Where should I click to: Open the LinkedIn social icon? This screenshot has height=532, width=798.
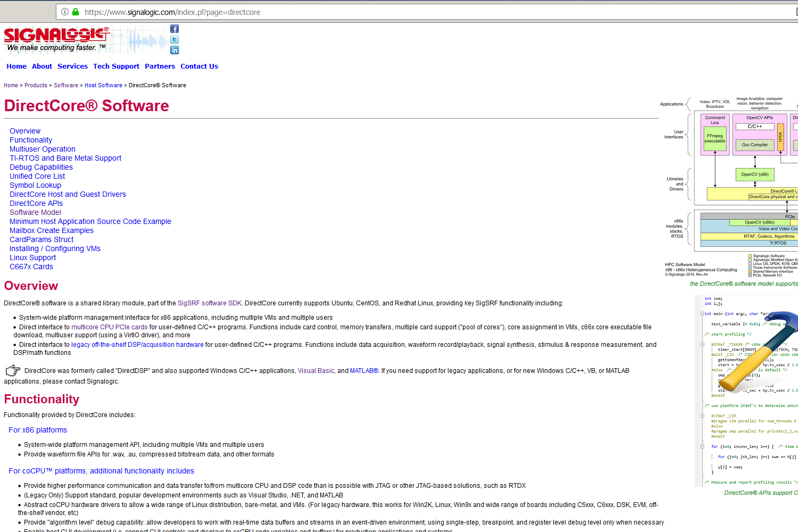click(174, 50)
